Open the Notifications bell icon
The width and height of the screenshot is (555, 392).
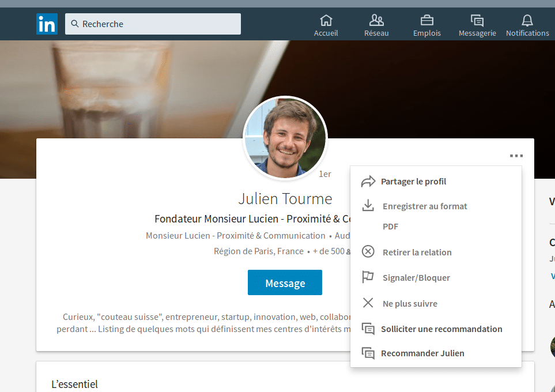(x=527, y=20)
